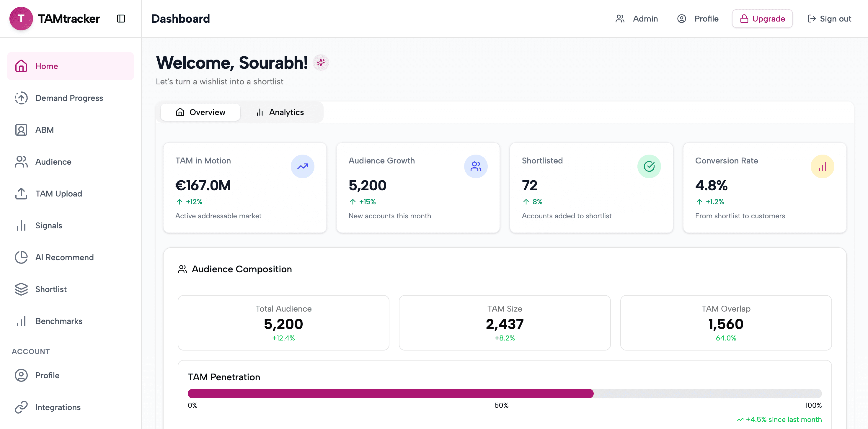Open Demand Progress page

click(69, 98)
